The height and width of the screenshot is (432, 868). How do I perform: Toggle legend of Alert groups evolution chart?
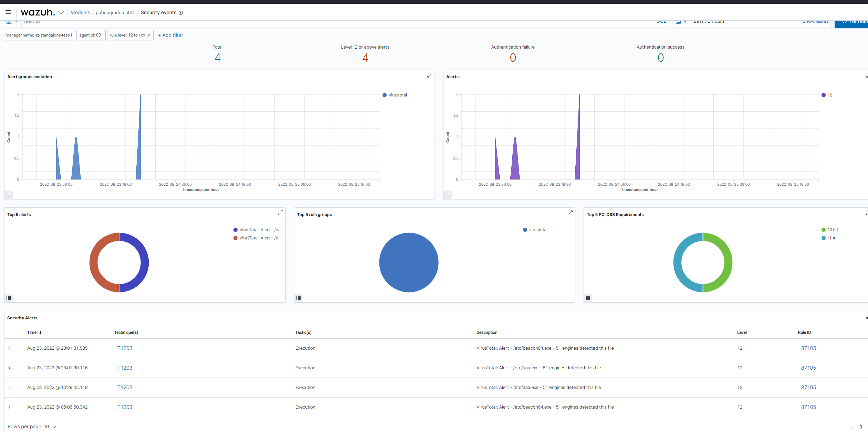tap(9, 195)
